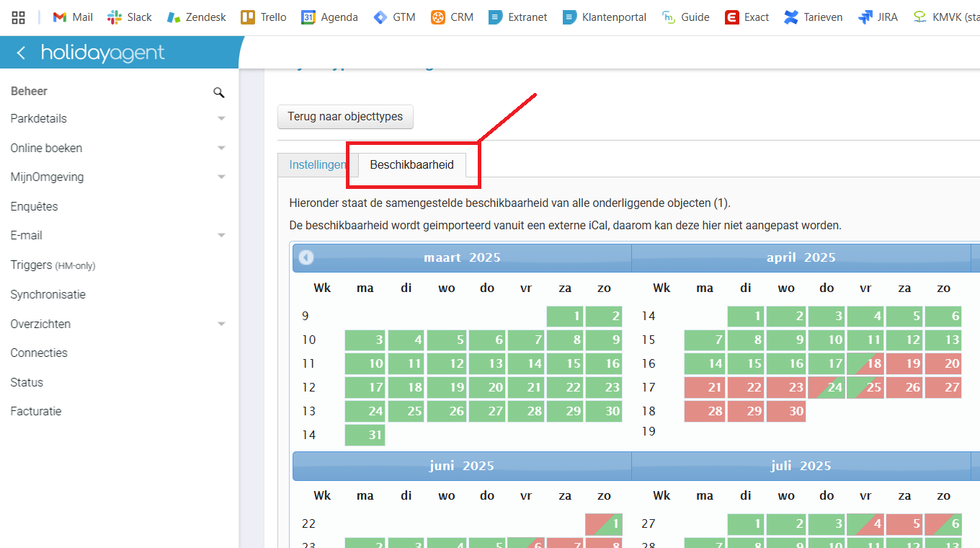Go to previous month with calendar arrow
980x548 pixels.
point(306,257)
